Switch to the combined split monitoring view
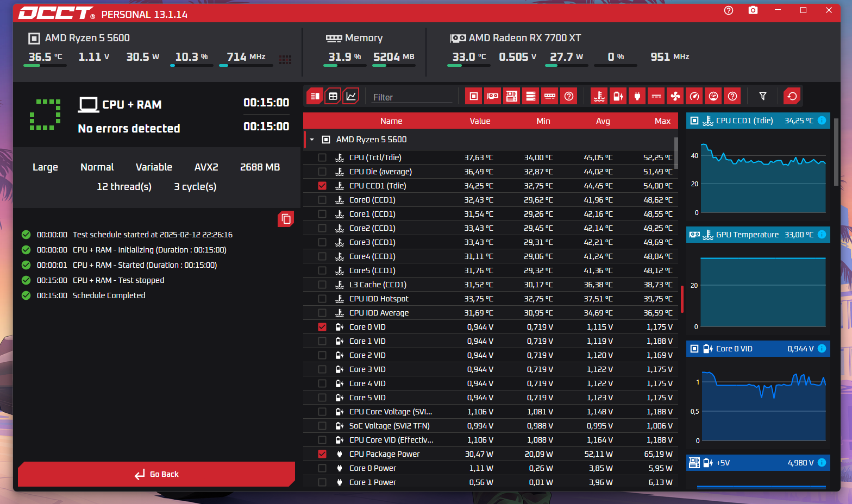The image size is (852, 504). [315, 96]
